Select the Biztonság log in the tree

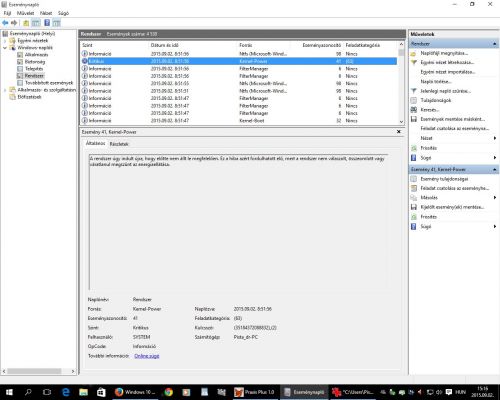point(35,62)
